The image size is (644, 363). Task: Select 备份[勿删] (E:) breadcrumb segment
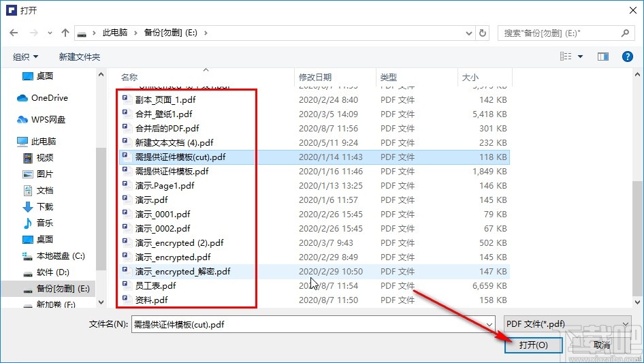point(170,33)
